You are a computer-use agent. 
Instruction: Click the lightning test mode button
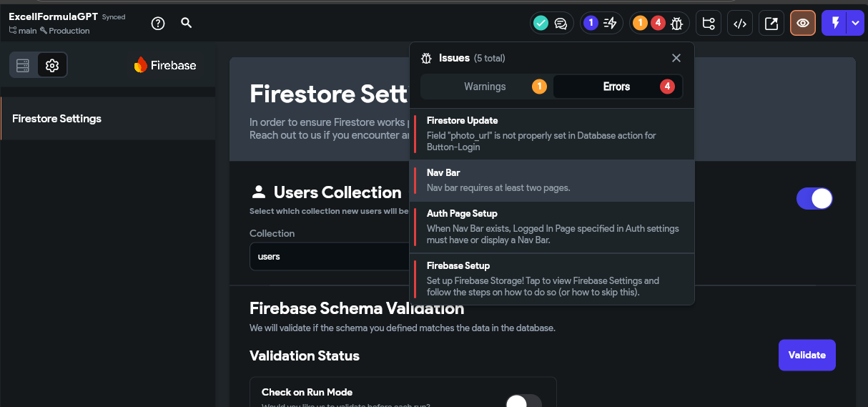pos(834,24)
